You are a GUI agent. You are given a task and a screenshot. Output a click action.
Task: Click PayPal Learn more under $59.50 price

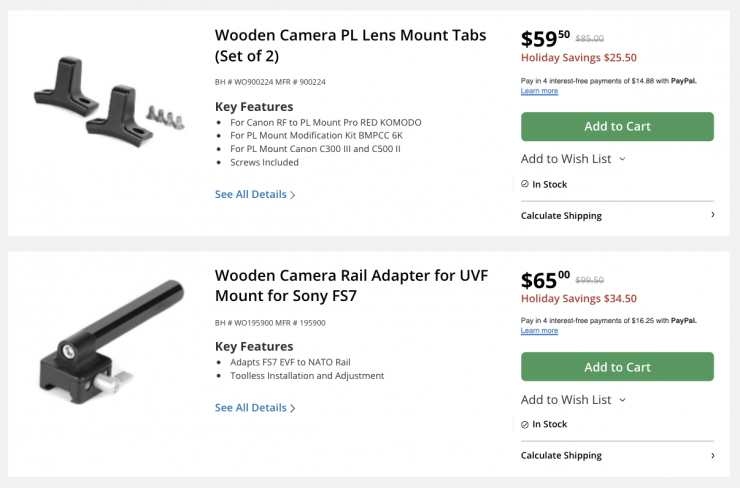[x=539, y=91]
